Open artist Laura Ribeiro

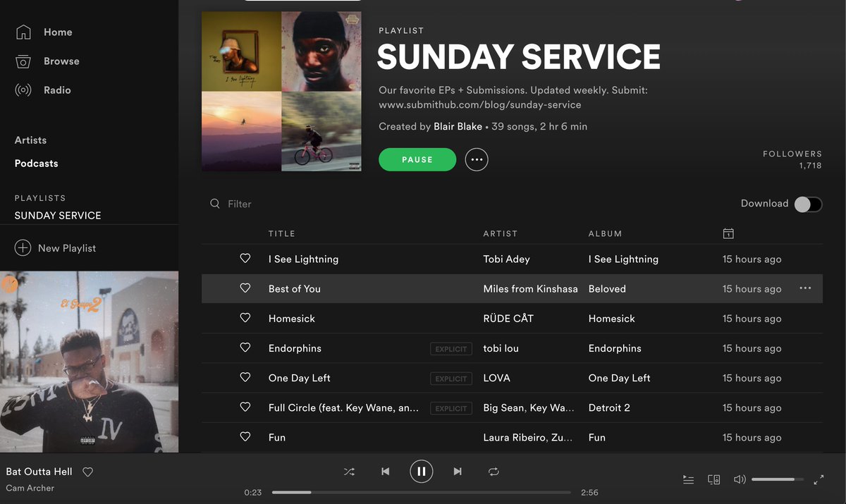[513, 437]
